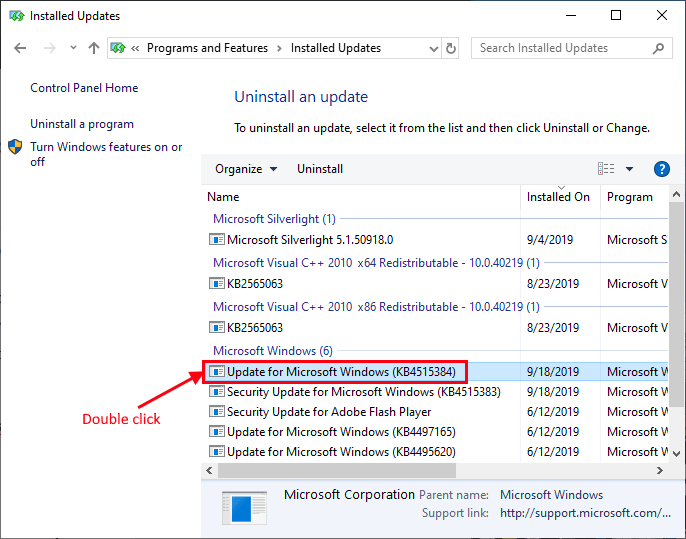
Task: Click 9/4/2019 date in Silverlight row
Action: [x=550, y=240]
